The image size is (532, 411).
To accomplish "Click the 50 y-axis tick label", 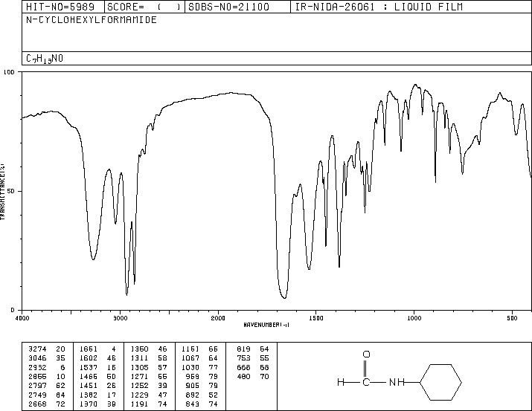I will coord(10,191).
